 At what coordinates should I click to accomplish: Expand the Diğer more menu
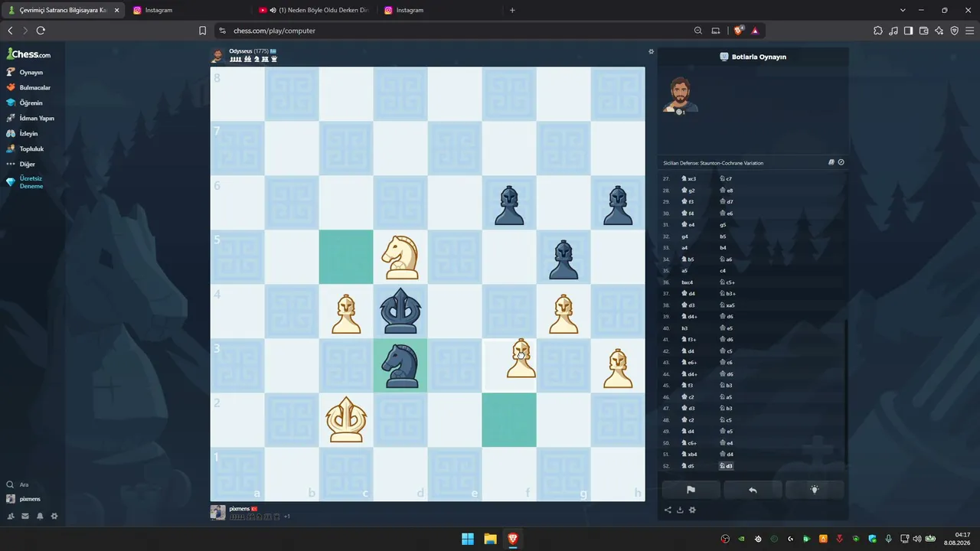point(21,164)
